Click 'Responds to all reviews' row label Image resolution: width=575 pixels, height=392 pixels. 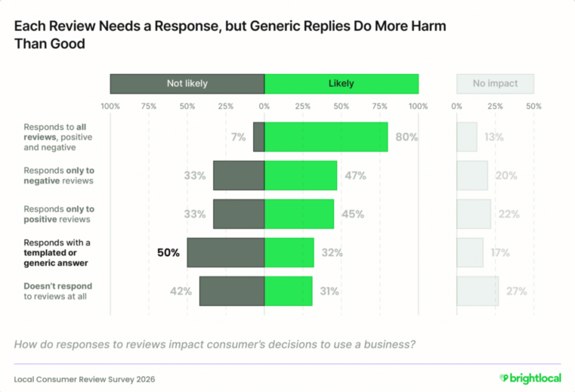pyautogui.click(x=58, y=137)
